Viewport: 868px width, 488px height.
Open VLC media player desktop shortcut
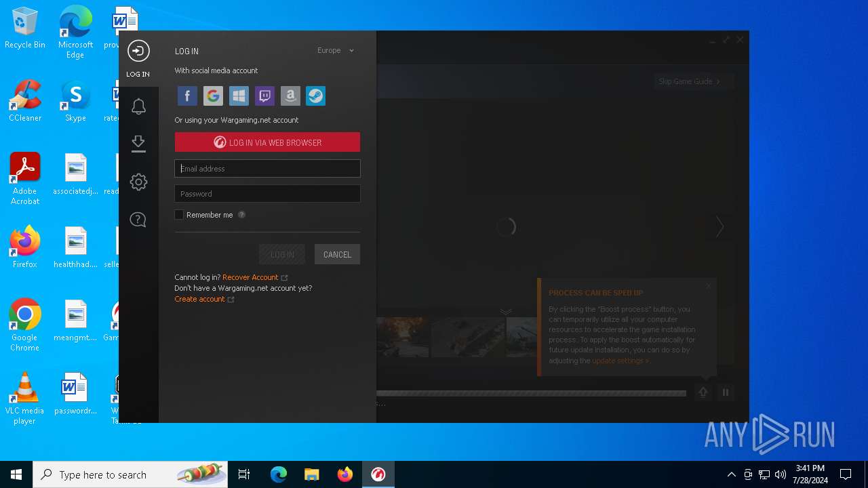coord(25,399)
